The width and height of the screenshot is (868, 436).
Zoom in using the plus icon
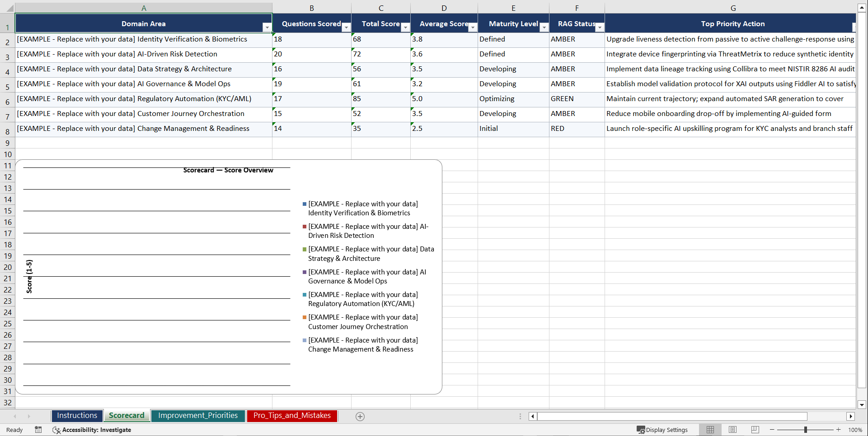tap(839, 430)
